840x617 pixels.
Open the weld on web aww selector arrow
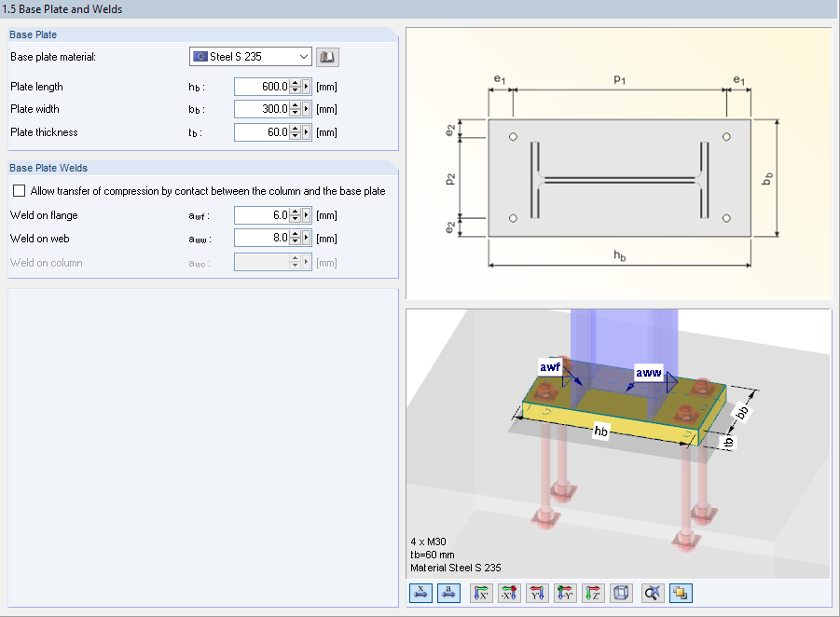click(305, 238)
